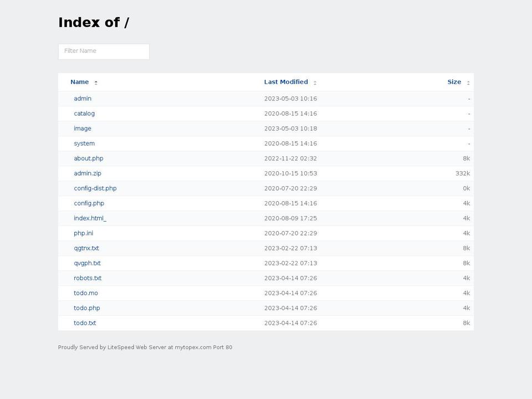Click the Filter Name input field
The height and width of the screenshot is (399, 532).
click(x=104, y=52)
